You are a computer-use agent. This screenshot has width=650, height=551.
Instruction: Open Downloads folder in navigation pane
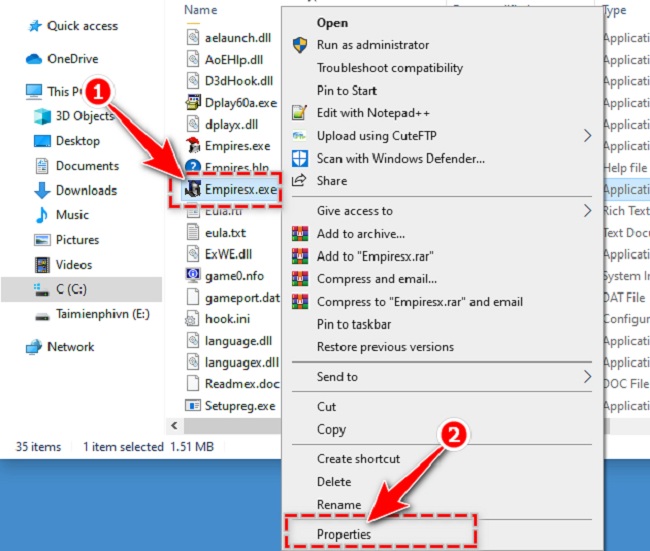(86, 190)
